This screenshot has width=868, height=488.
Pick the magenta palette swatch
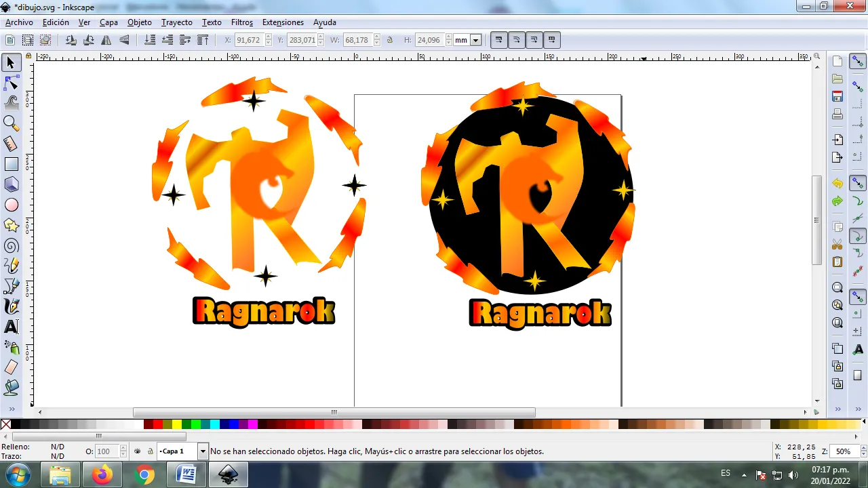[252, 425]
